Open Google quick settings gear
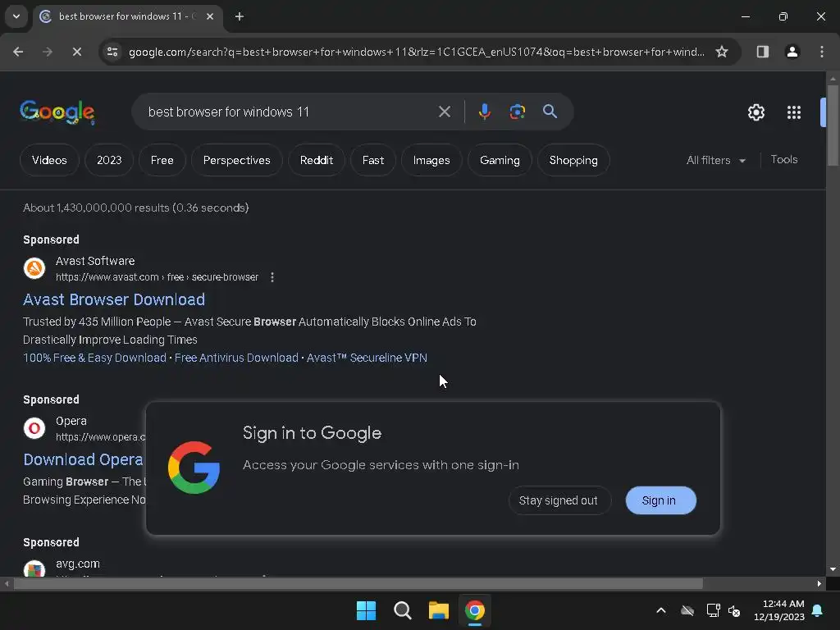This screenshot has width=840, height=630. click(756, 112)
